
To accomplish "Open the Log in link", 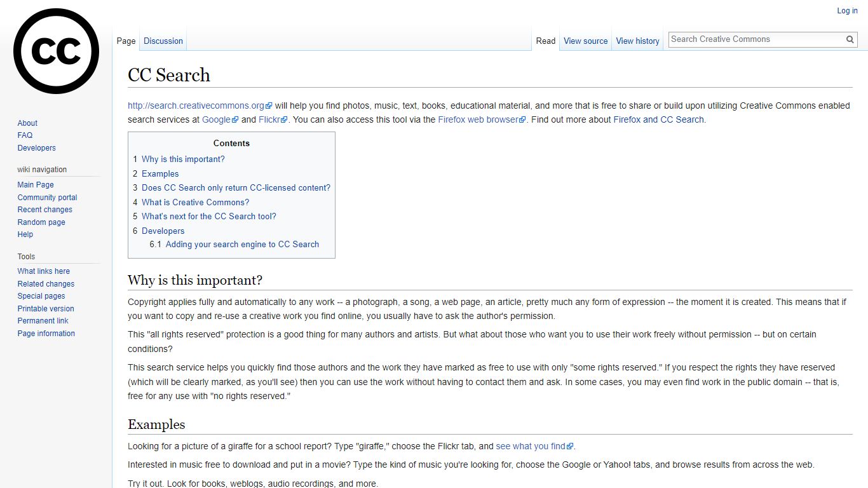I will [847, 11].
